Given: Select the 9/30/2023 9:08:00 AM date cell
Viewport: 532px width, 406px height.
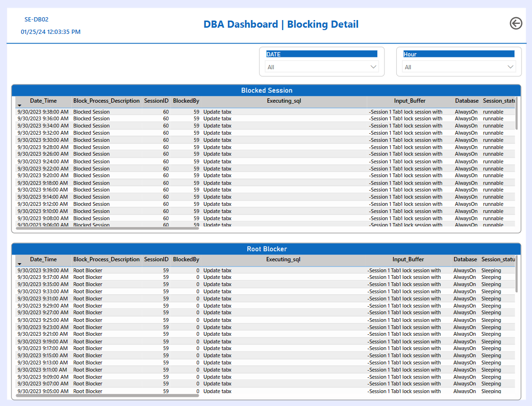Looking at the screenshot, I should pos(43,218).
